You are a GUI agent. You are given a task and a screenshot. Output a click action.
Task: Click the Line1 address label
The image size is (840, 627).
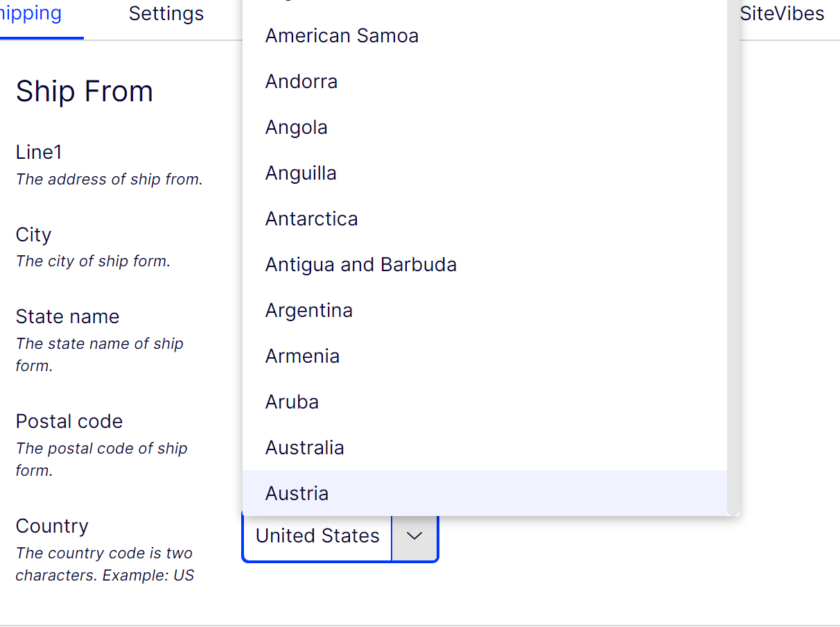[39, 153]
